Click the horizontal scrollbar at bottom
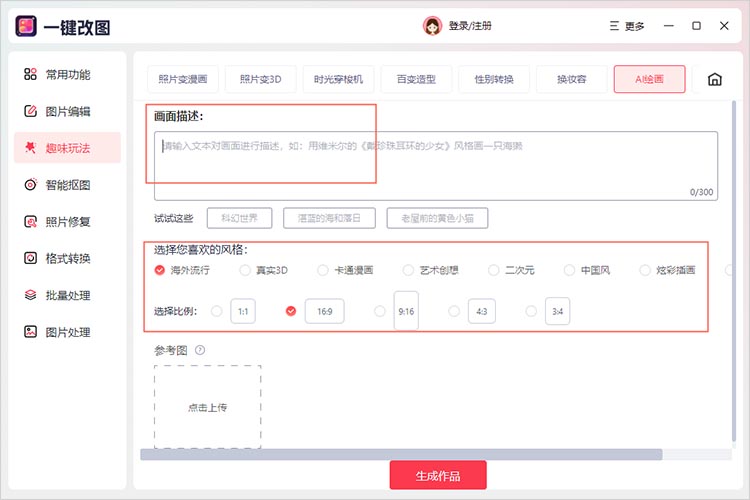The height and width of the screenshot is (500, 750). [400, 454]
